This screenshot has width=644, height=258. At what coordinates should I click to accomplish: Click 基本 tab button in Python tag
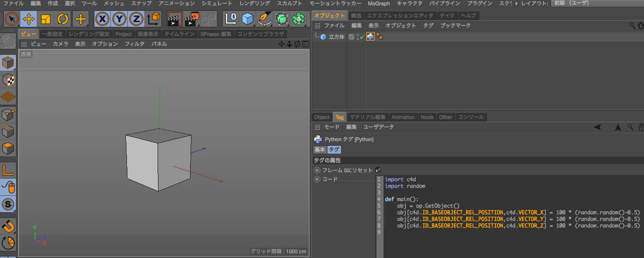(320, 150)
